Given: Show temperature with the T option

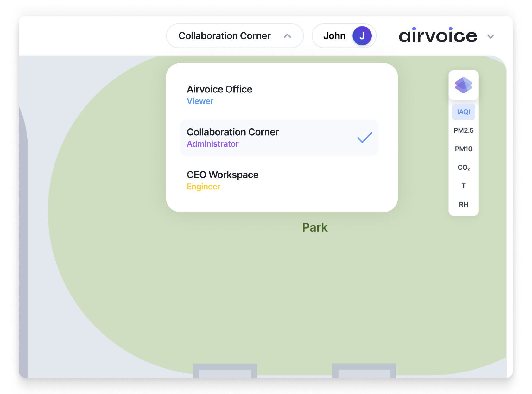Looking at the screenshot, I should click(464, 186).
